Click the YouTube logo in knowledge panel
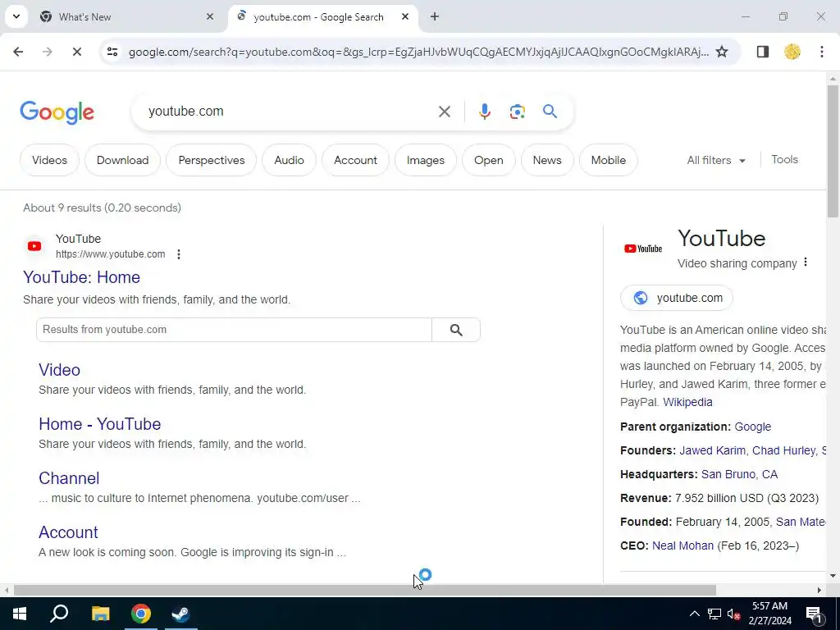 tap(643, 249)
